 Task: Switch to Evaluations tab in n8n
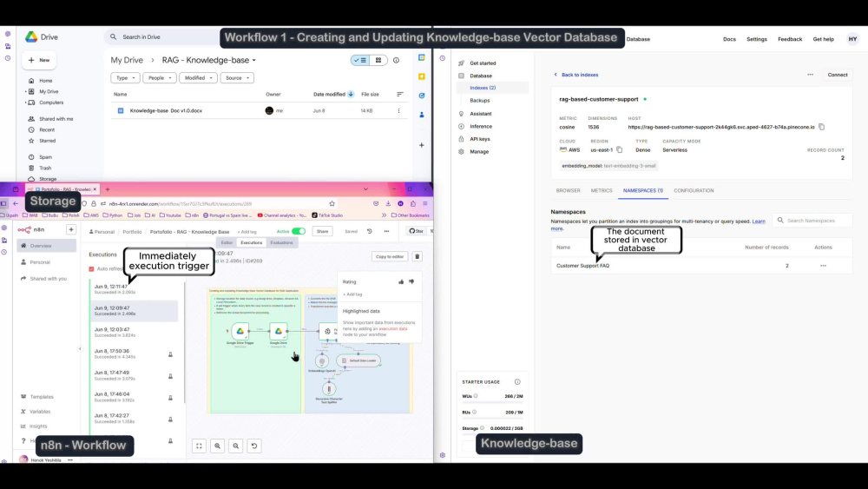click(x=282, y=242)
